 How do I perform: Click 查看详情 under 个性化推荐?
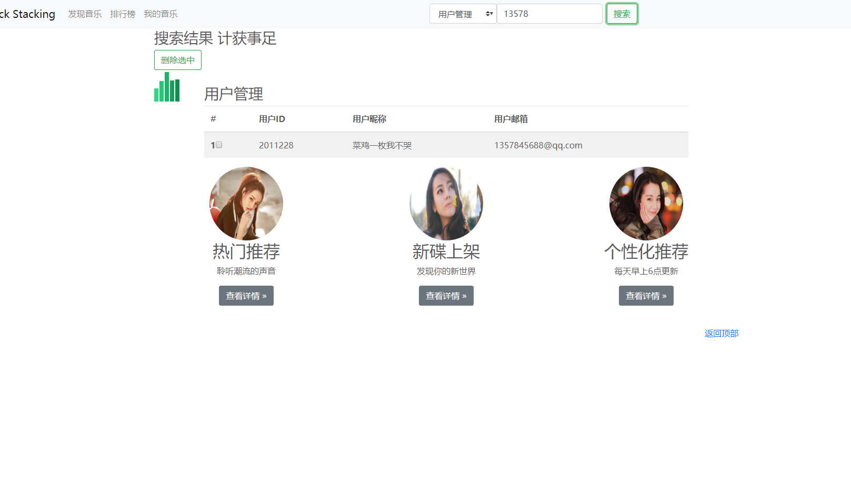(x=646, y=295)
